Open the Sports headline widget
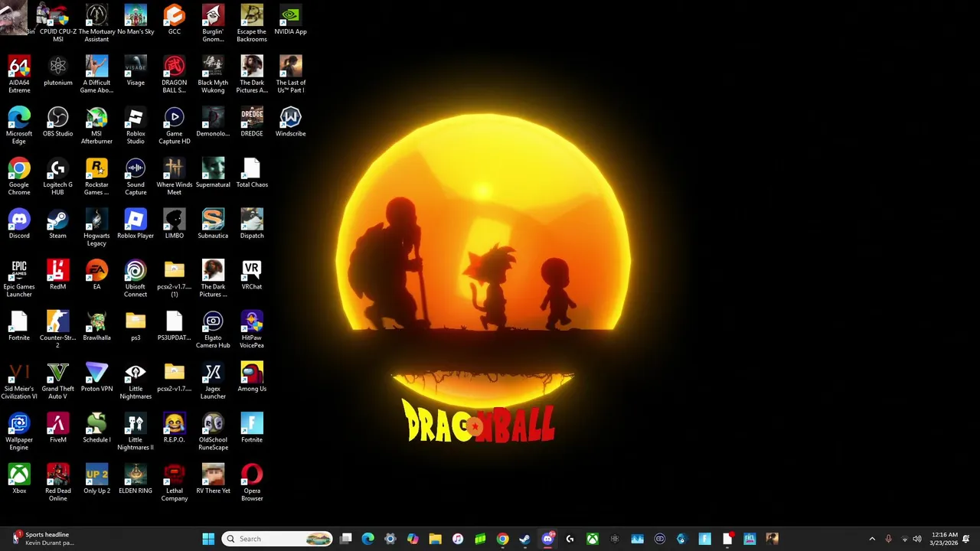Image resolution: width=980 pixels, height=551 pixels. (44, 539)
